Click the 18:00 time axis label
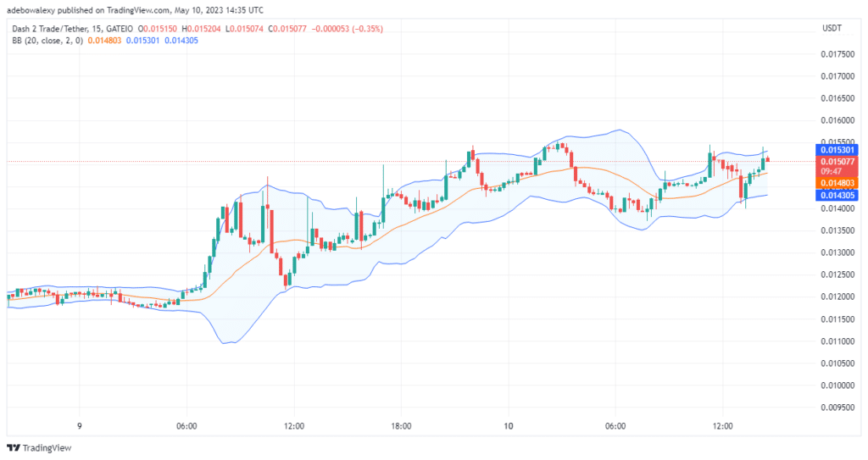868x460 pixels. pyautogui.click(x=401, y=426)
